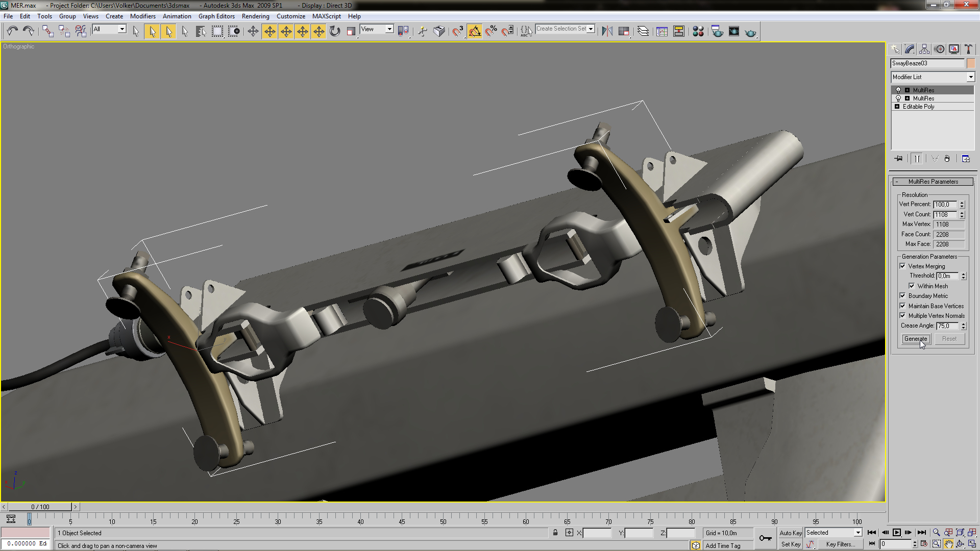Open the Modifier List dropdown
980x551 pixels.
(x=933, y=77)
